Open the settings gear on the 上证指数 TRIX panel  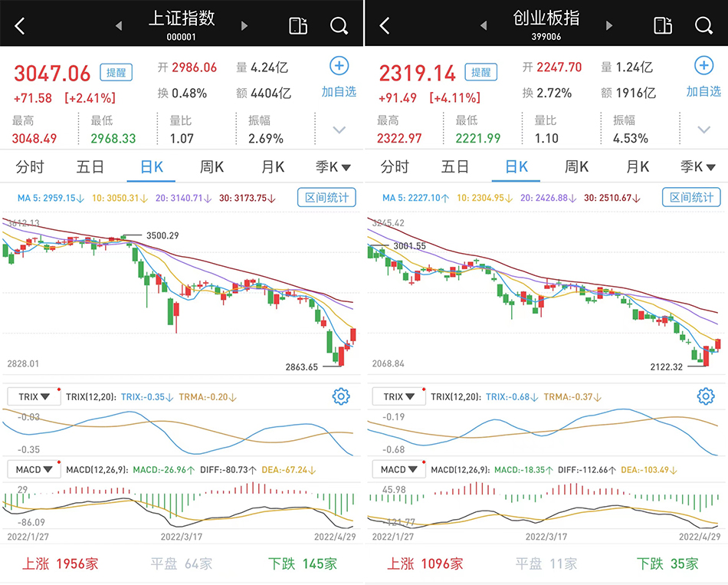click(x=341, y=396)
